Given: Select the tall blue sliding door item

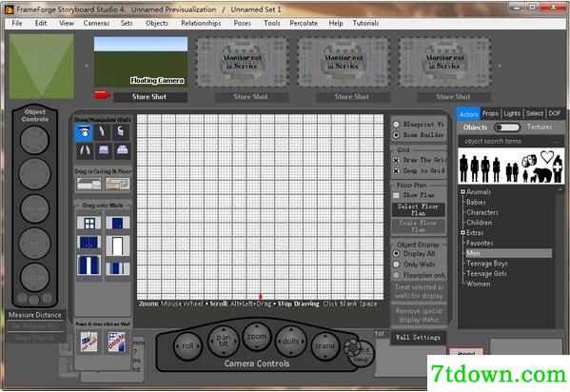Looking at the screenshot, I should (89, 265).
